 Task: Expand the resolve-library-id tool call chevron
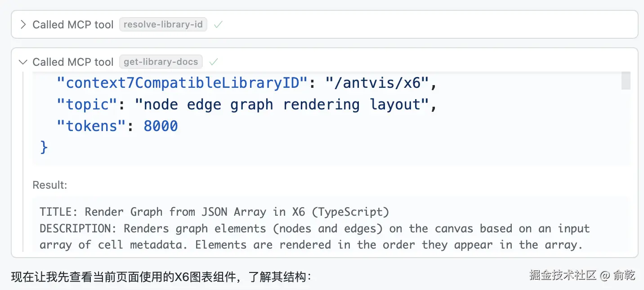(x=23, y=24)
